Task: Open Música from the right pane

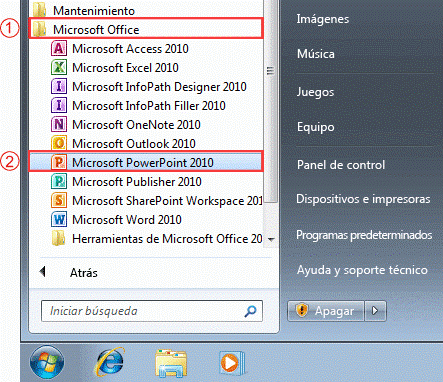Action: [316, 54]
